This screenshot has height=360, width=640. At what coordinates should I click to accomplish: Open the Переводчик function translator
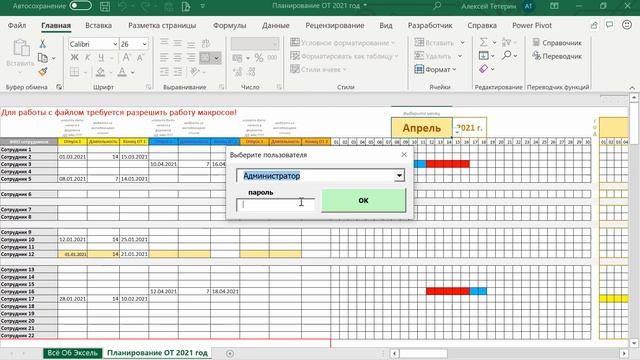557,56
